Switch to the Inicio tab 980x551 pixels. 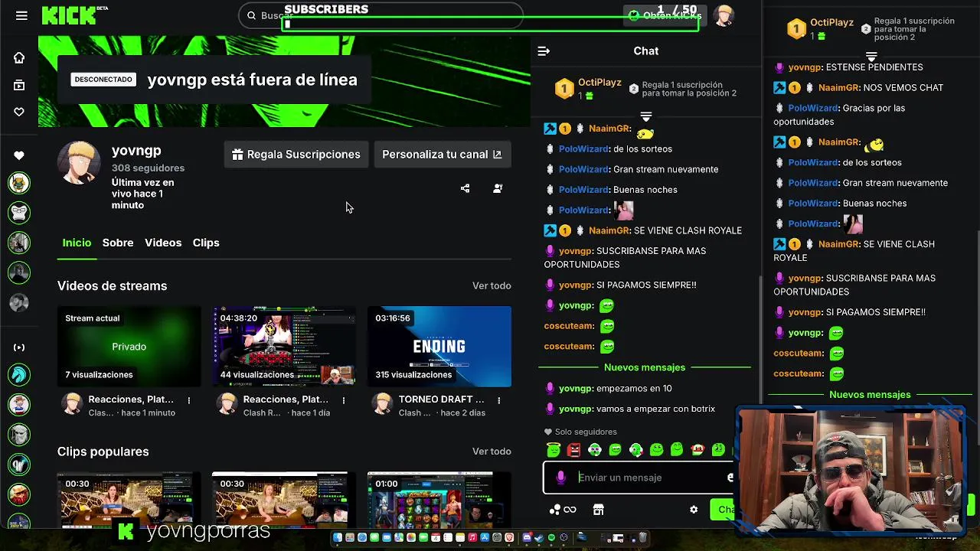(77, 243)
